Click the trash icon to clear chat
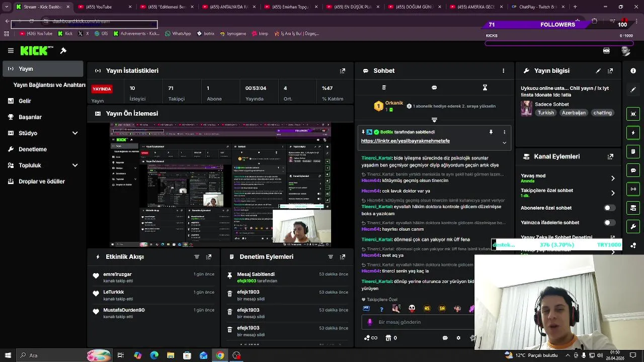Screen dimensions: 644x362 pos(384,87)
